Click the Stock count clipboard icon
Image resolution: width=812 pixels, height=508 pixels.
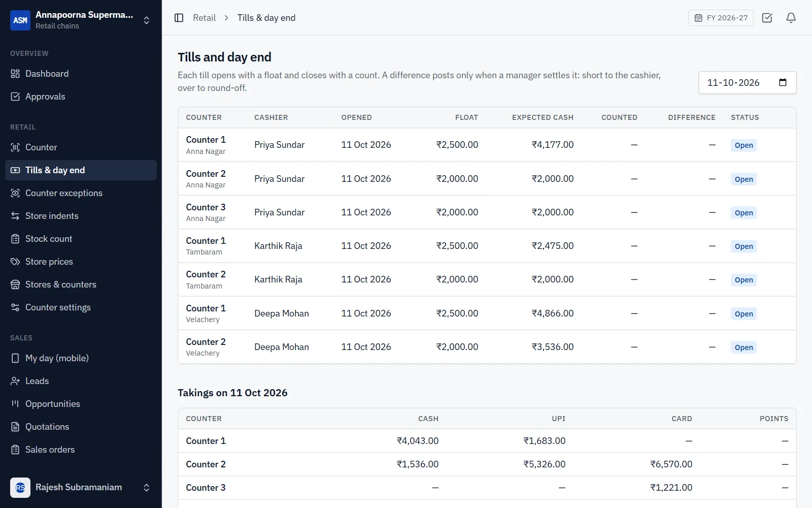click(15, 239)
